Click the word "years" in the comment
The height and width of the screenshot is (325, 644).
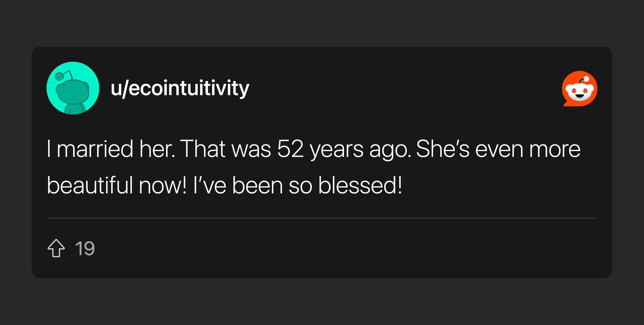[337, 149]
